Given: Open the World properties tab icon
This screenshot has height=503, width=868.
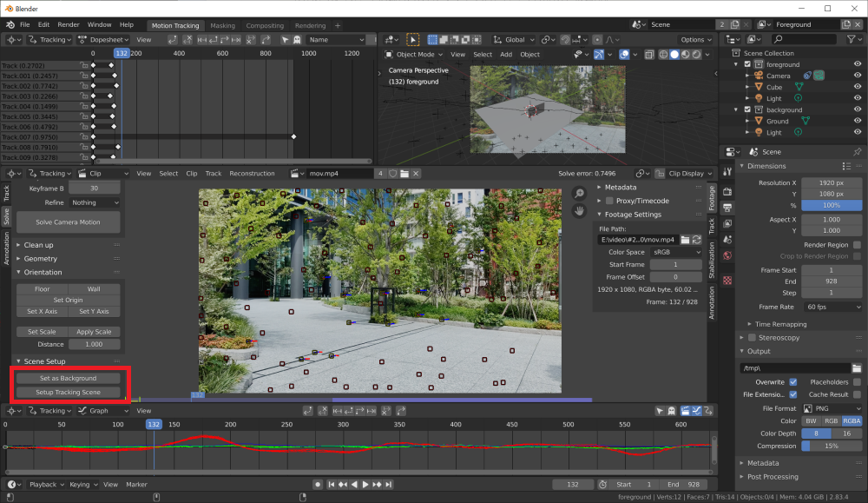Looking at the screenshot, I should (x=727, y=255).
